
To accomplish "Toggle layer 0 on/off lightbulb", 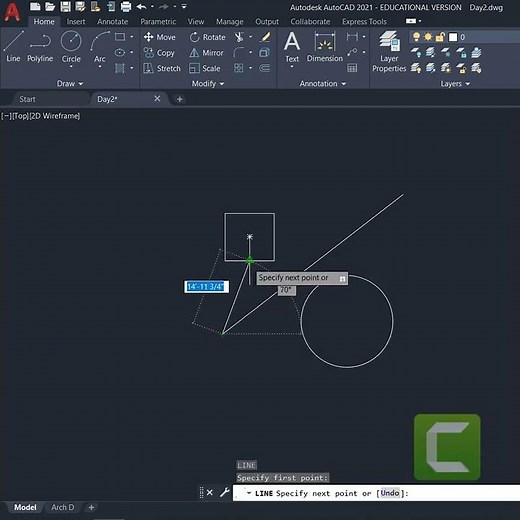I will (416, 37).
